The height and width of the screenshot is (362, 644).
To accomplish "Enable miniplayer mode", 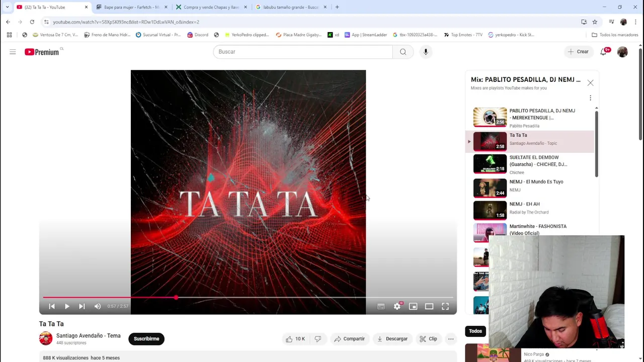I will (x=413, y=306).
